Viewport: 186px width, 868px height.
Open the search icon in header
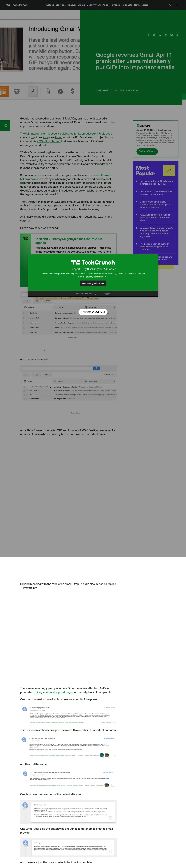(170, 5)
